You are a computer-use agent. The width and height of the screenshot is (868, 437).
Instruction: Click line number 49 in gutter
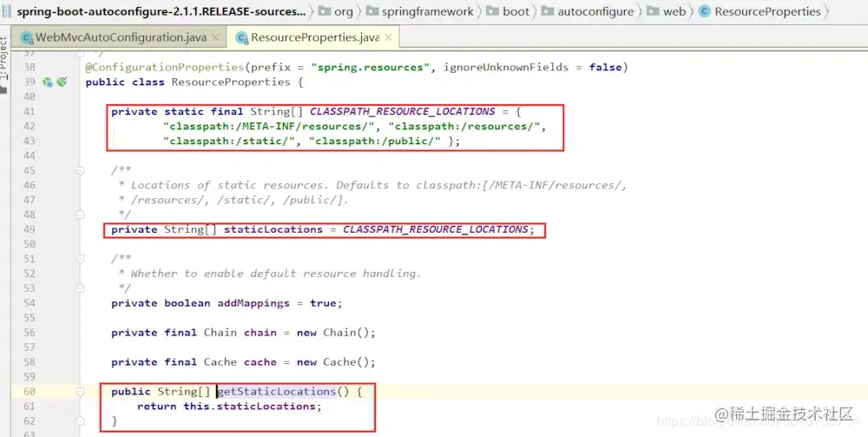(29, 229)
